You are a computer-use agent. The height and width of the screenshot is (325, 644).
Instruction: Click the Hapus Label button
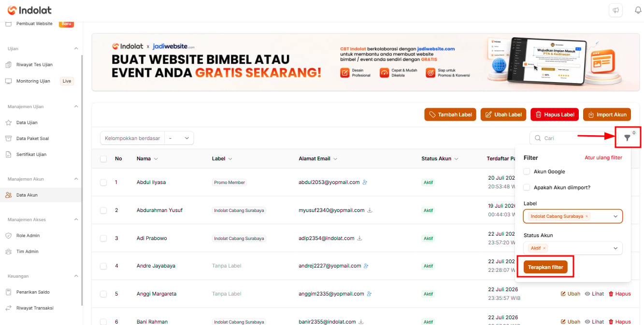pos(555,114)
